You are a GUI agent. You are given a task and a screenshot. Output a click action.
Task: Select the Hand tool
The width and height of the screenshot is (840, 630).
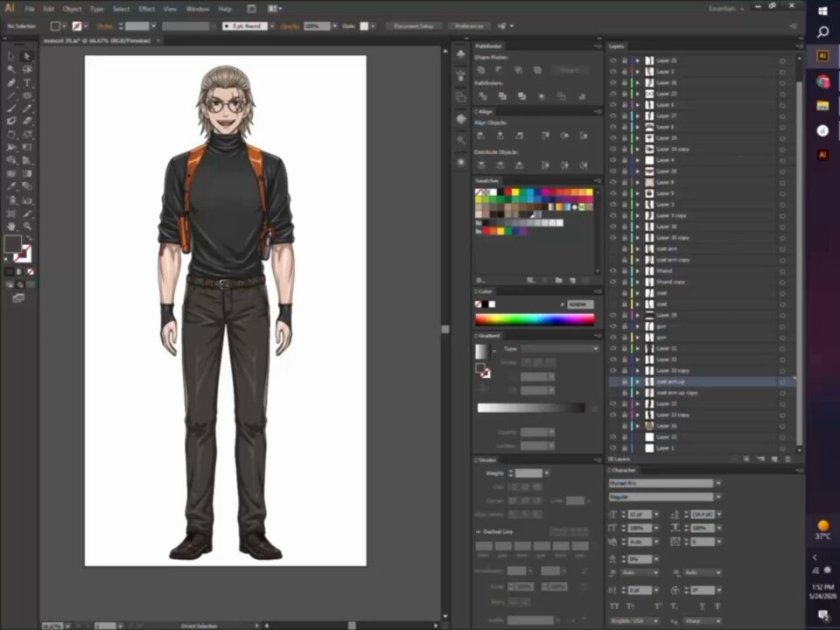11,226
